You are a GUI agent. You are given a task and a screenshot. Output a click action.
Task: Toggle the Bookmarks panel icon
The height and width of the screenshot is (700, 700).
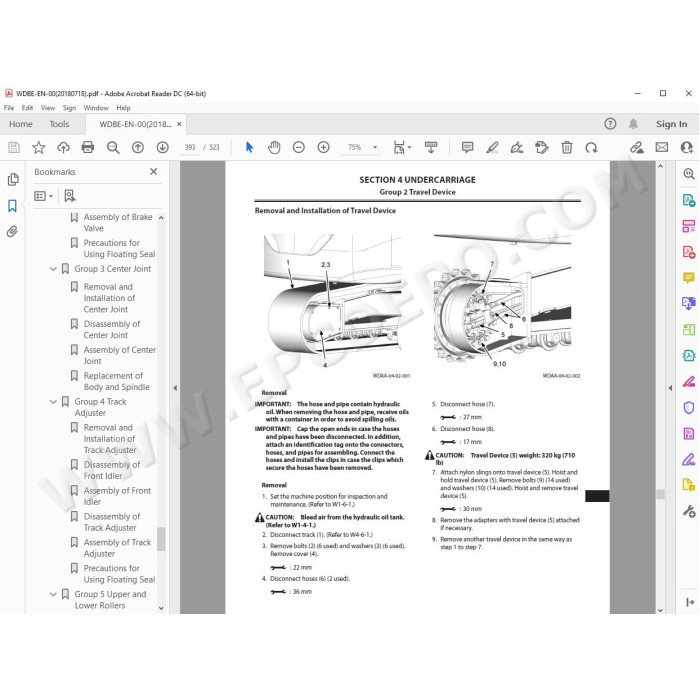click(12, 206)
